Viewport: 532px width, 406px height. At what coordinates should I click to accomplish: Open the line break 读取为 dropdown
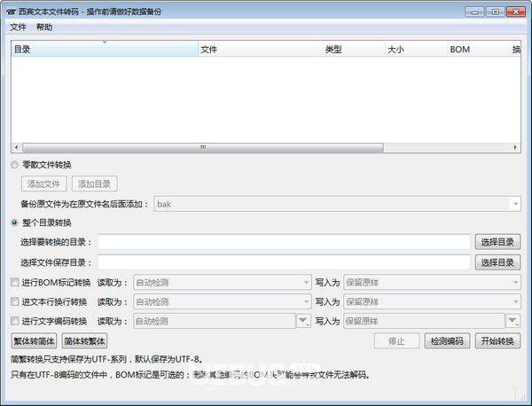coord(223,301)
